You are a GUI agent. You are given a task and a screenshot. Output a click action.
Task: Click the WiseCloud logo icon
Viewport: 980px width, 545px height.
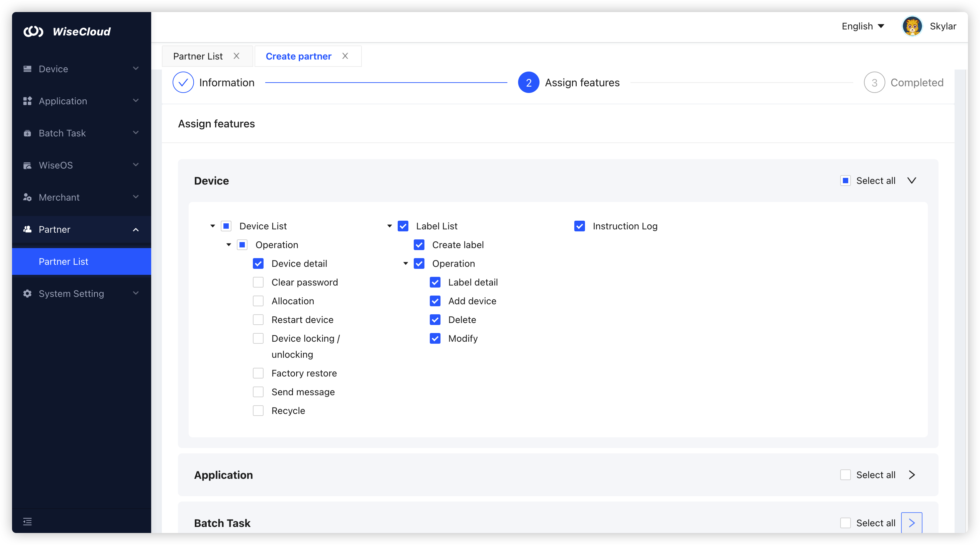[x=33, y=31]
